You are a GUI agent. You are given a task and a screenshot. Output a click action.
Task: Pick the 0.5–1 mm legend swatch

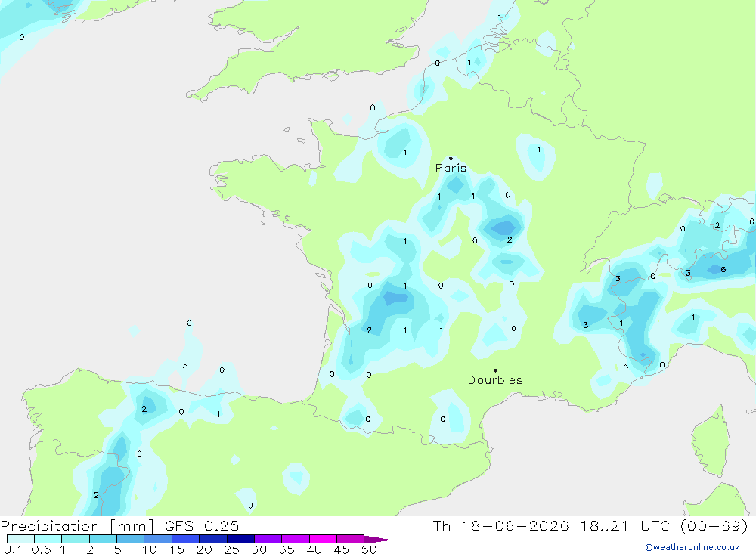pyautogui.click(x=48, y=539)
